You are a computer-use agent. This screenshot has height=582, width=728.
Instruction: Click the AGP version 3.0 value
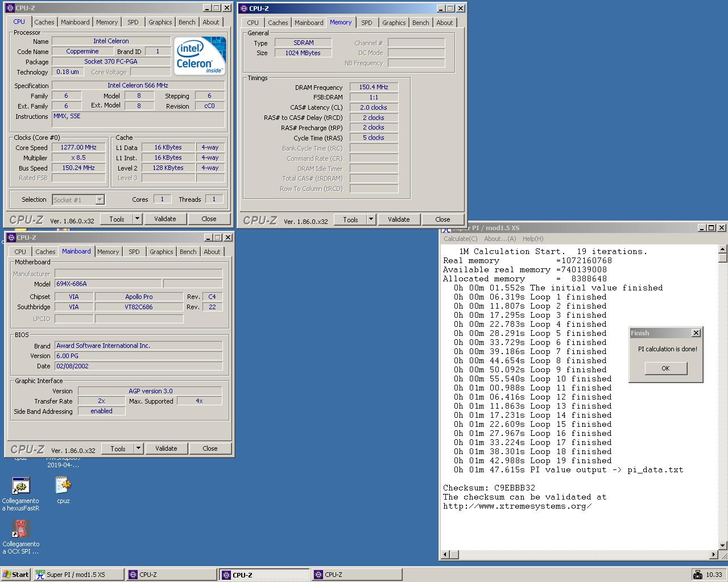(150, 391)
